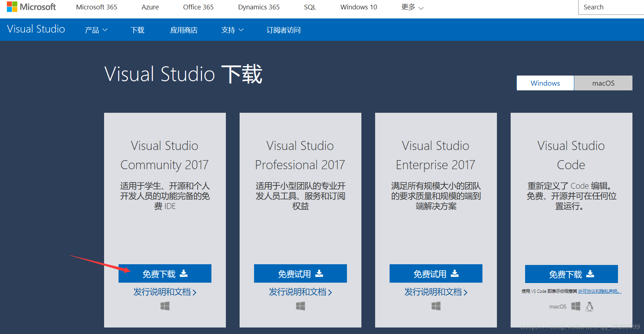
Task: Click Windows logo under Professional 2017 card
Action: click(x=300, y=306)
